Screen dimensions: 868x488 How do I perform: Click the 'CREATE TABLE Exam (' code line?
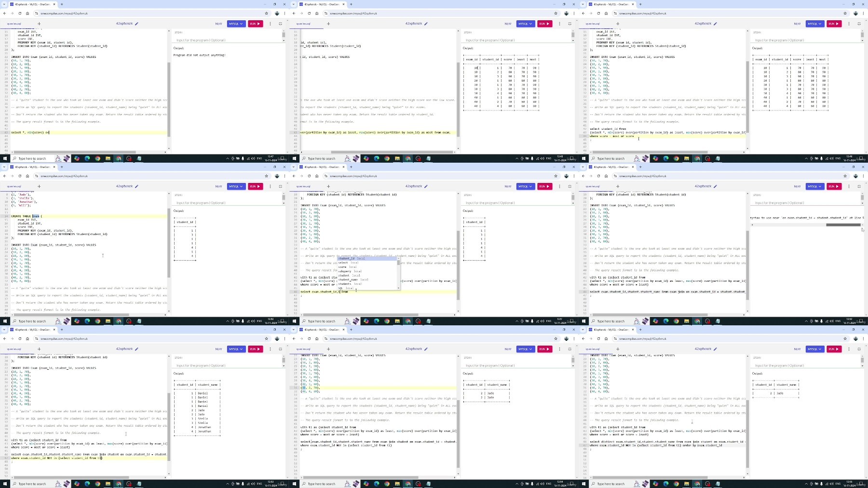pyautogui.click(x=27, y=216)
